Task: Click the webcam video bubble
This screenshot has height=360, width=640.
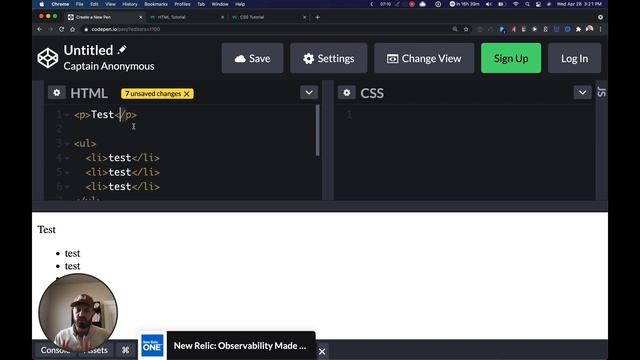Action: 78,312
